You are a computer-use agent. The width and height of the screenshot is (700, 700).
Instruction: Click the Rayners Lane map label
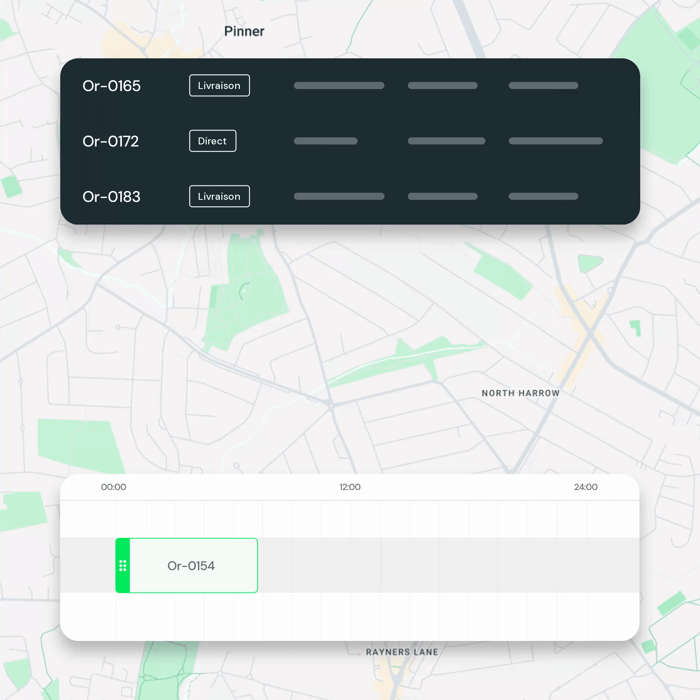click(x=402, y=652)
